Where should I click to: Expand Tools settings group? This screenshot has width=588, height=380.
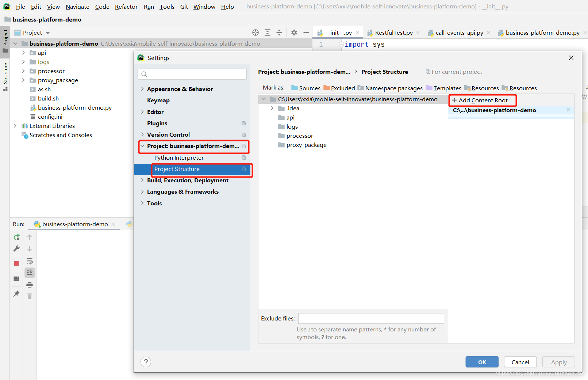tap(142, 203)
